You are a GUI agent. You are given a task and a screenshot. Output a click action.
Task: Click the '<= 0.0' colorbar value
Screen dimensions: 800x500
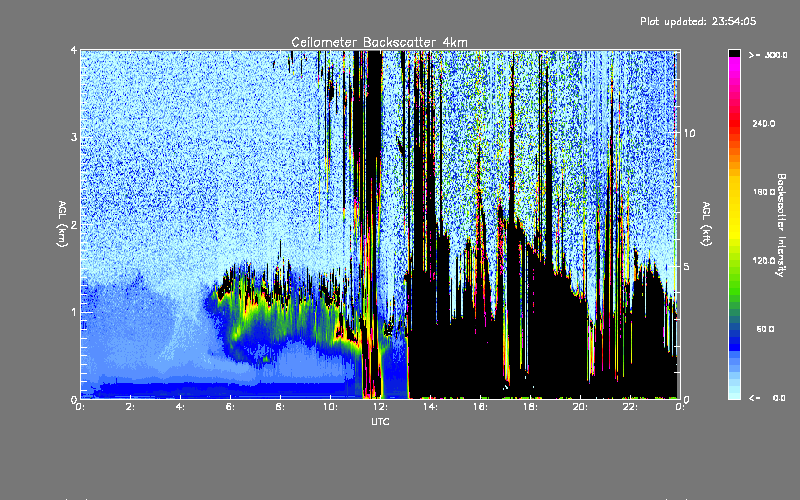pos(767,398)
